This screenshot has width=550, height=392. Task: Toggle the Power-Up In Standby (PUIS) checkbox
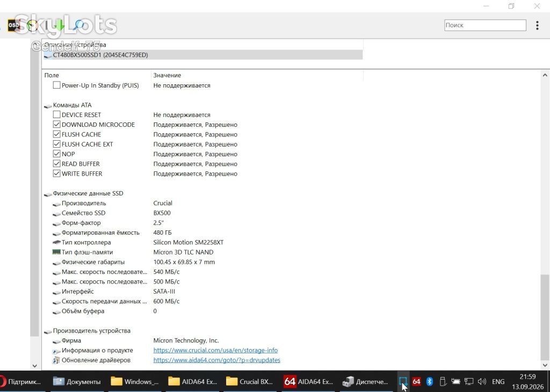(56, 85)
